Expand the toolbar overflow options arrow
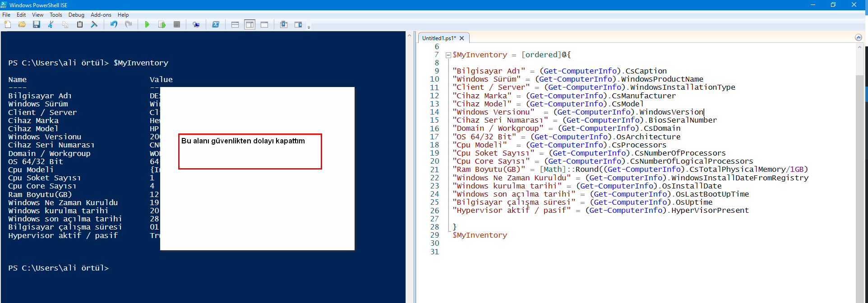 click(309, 27)
